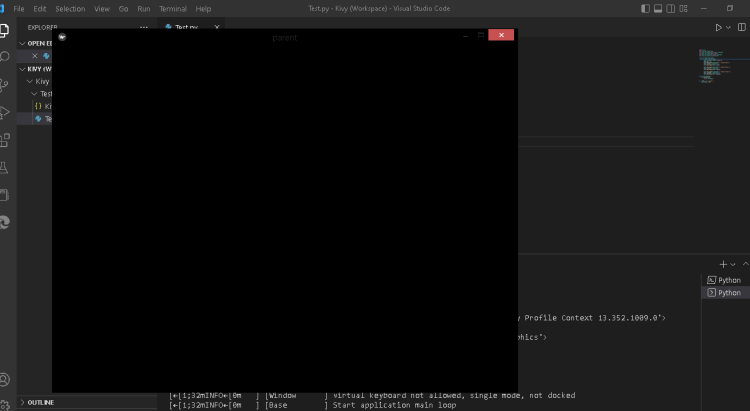Open the Help menu
Image resolution: width=750 pixels, height=411 pixels.
point(203,9)
